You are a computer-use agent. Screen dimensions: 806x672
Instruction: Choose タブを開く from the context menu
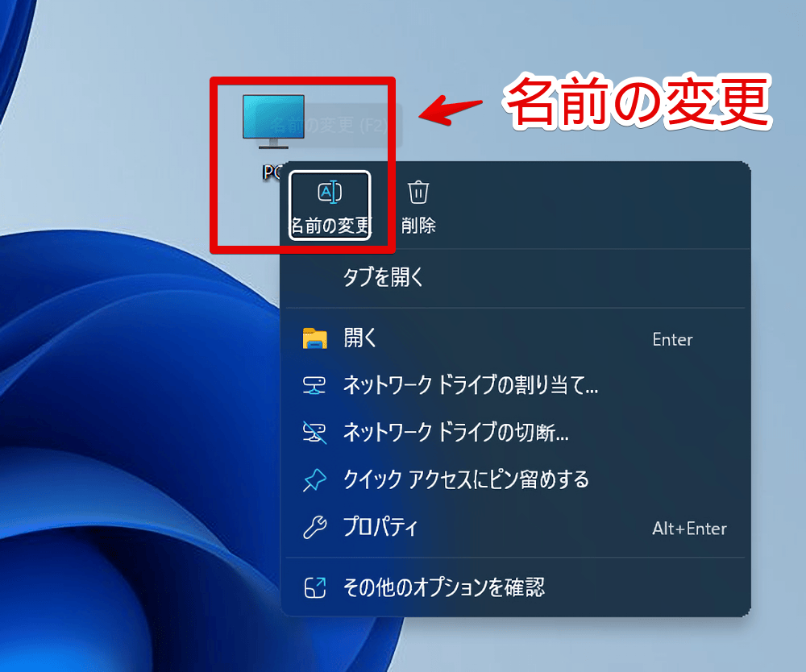pyautogui.click(x=383, y=278)
